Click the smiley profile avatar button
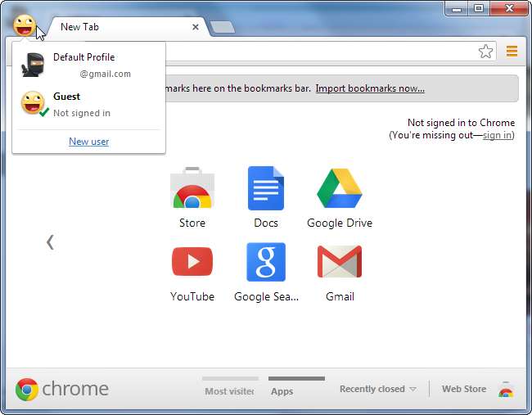532x415 pixels. tap(25, 25)
